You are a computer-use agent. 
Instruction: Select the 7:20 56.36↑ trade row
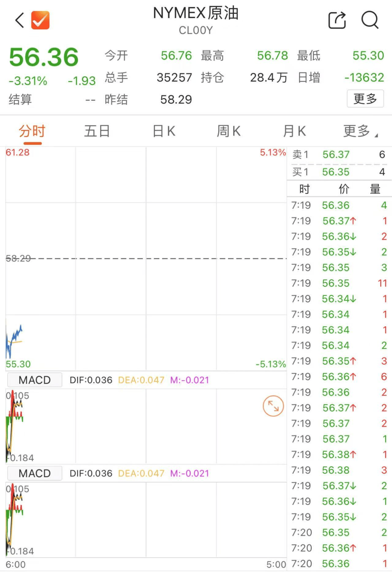[339, 548]
